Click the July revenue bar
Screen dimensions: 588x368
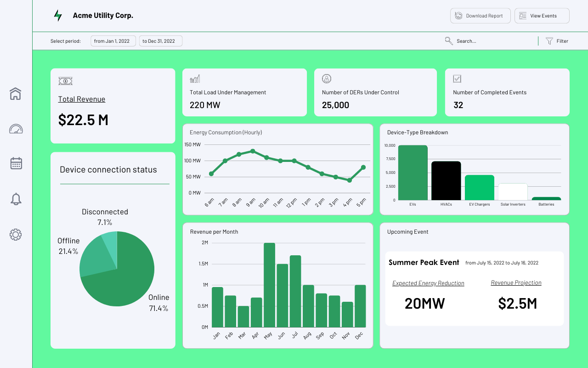pos(295,291)
